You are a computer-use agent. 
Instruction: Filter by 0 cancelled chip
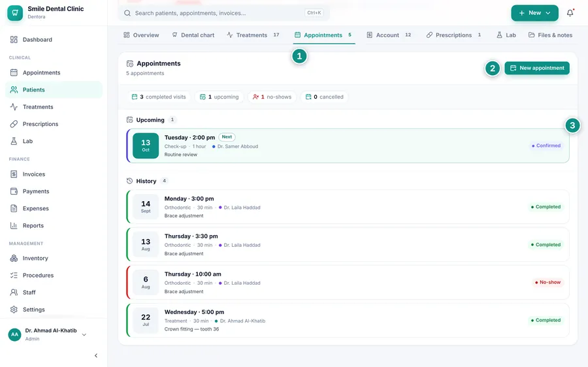coord(324,97)
